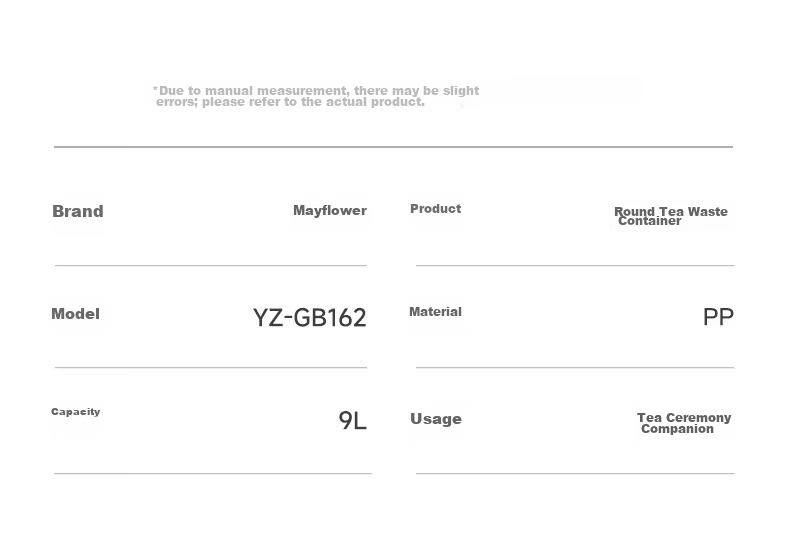
Task: Click the divider line beneath Usage row
Action: (575, 473)
